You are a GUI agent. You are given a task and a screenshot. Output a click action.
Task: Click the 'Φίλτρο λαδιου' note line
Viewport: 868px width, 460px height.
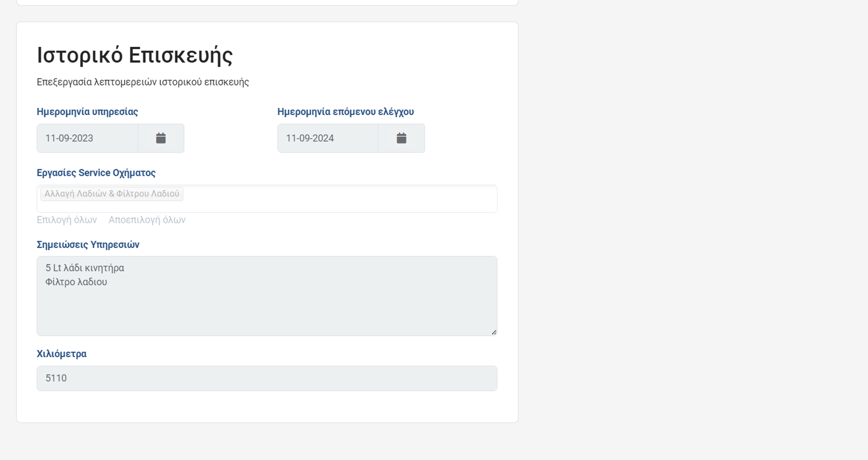coord(76,282)
